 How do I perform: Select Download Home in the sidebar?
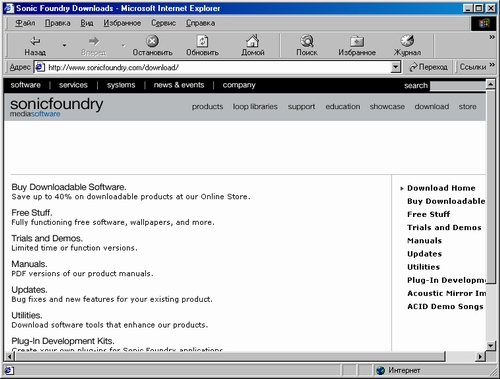pyautogui.click(x=441, y=188)
